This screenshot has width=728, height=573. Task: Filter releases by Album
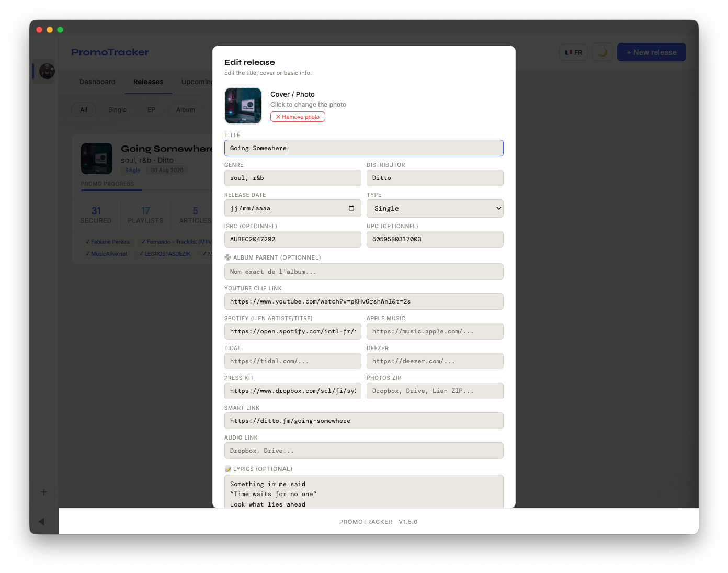[x=185, y=110]
